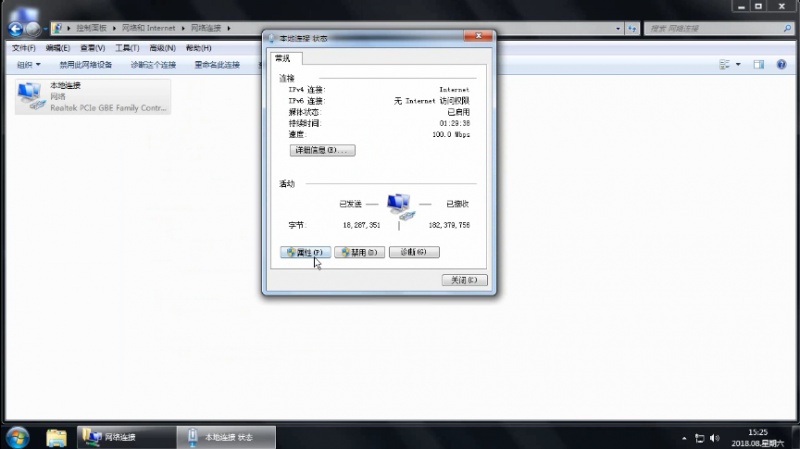Click the change view icon in the toolbar

(724, 64)
